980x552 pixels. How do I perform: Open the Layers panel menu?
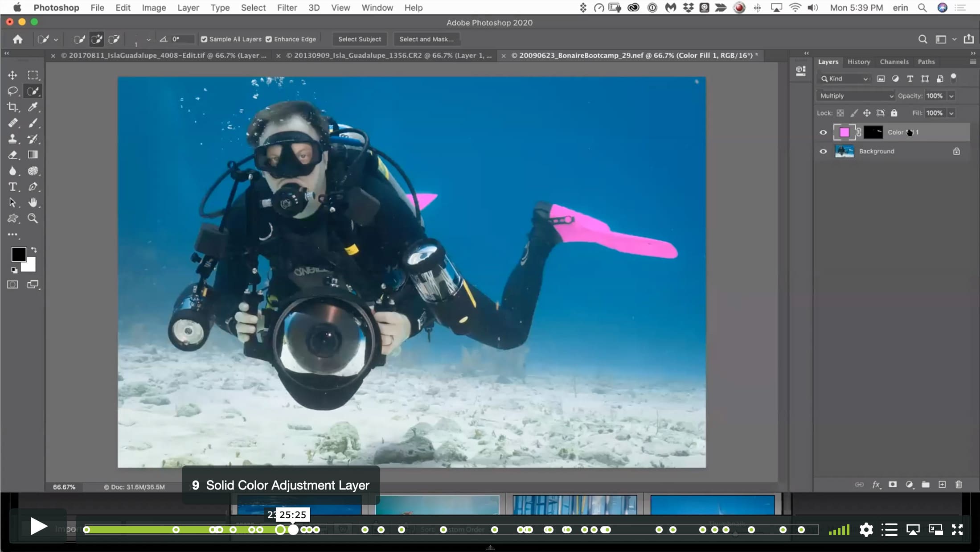[x=973, y=62]
